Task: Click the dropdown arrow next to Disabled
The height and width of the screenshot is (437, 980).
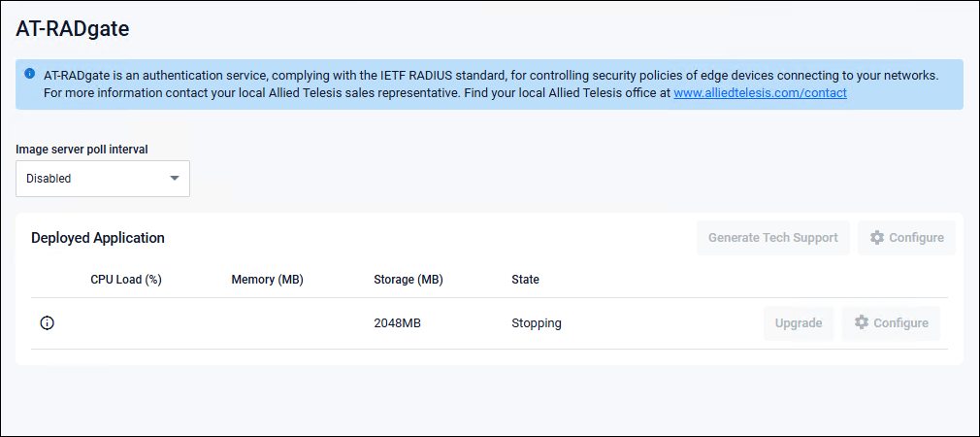Action: tap(175, 179)
